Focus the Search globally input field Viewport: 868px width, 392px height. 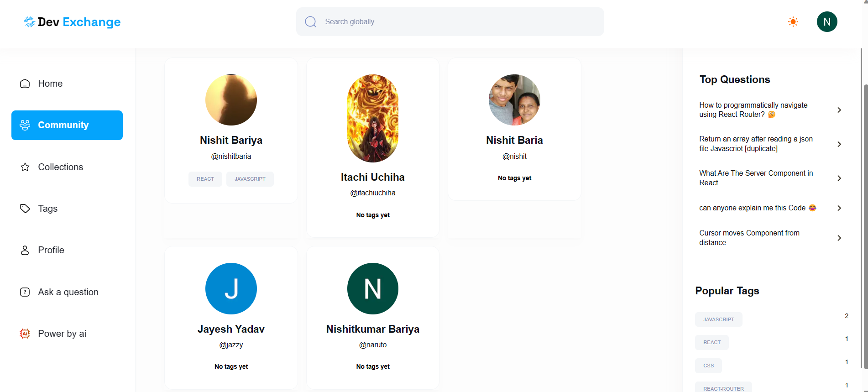(456, 21)
